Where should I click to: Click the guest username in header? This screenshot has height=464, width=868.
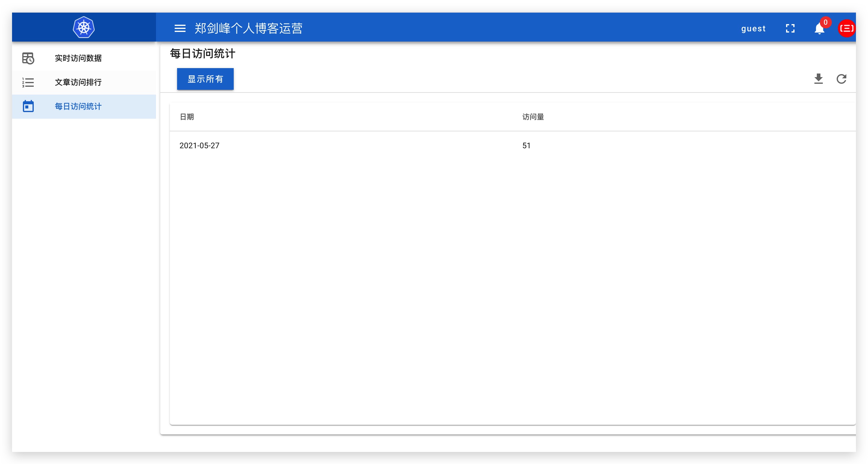click(753, 29)
